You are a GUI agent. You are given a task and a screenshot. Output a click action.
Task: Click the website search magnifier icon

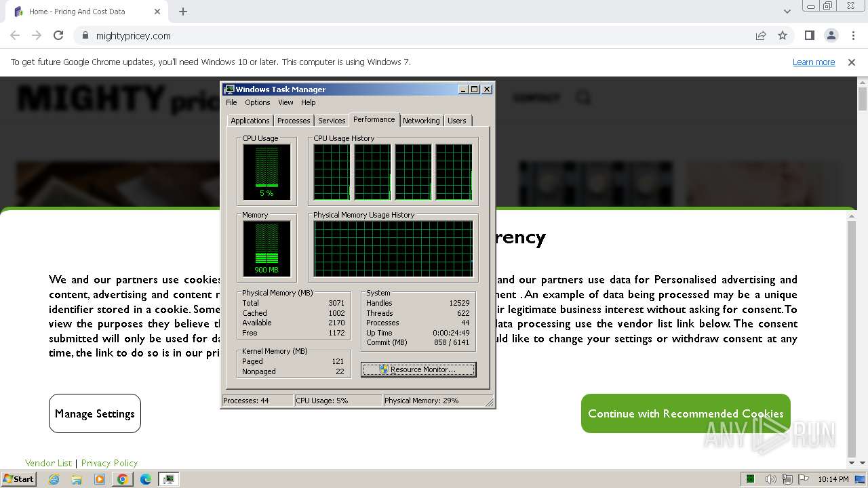(x=583, y=98)
